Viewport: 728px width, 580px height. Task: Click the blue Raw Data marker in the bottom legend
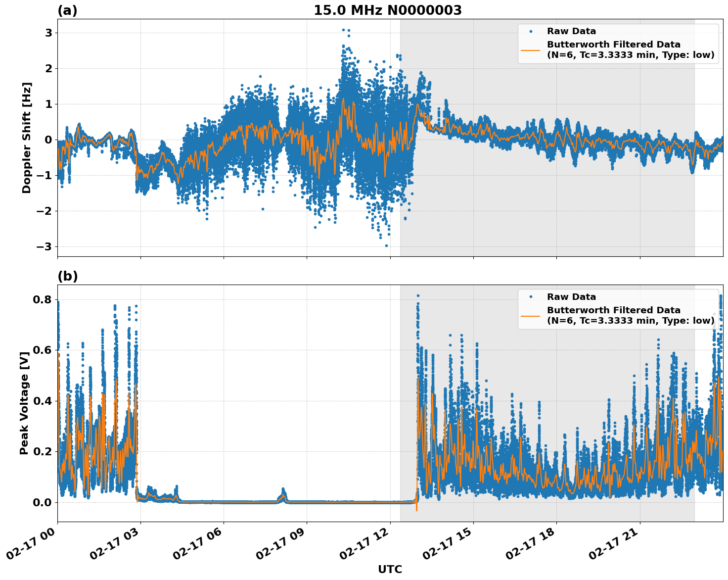[531, 297]
